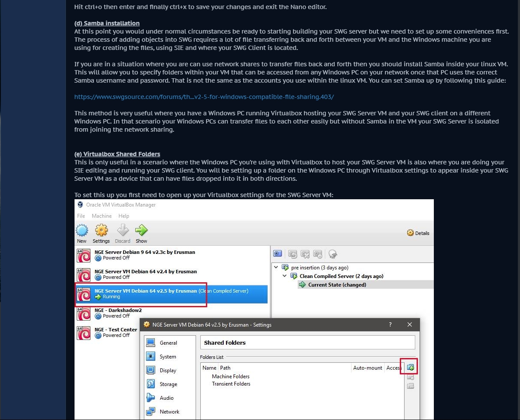
Task: Click the Access column header
Action: click(394, 368)
